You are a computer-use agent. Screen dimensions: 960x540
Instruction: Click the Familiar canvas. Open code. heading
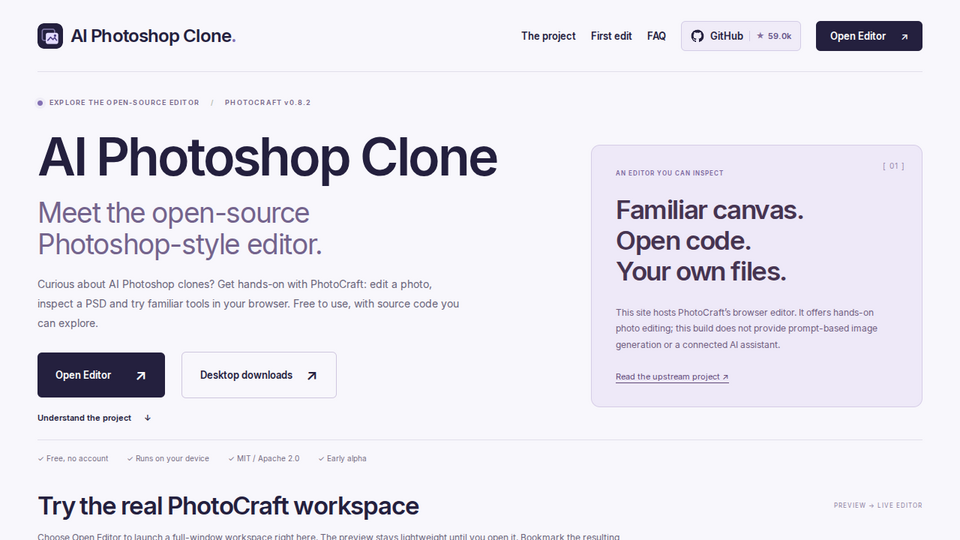[x=710, y=241]
